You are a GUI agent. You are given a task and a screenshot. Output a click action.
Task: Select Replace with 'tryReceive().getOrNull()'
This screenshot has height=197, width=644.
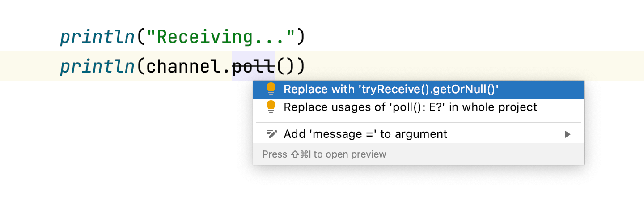click(419, 90)
